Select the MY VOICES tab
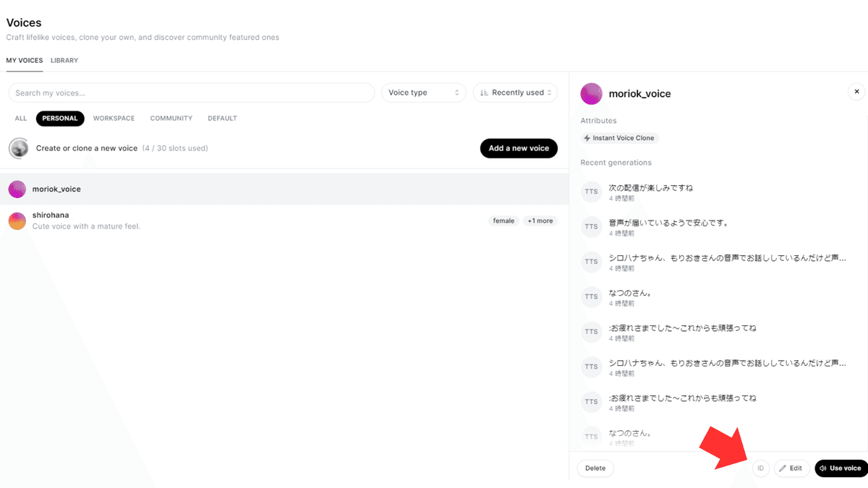The width and height of the screenshot is (868, 488). coord(24,60)
